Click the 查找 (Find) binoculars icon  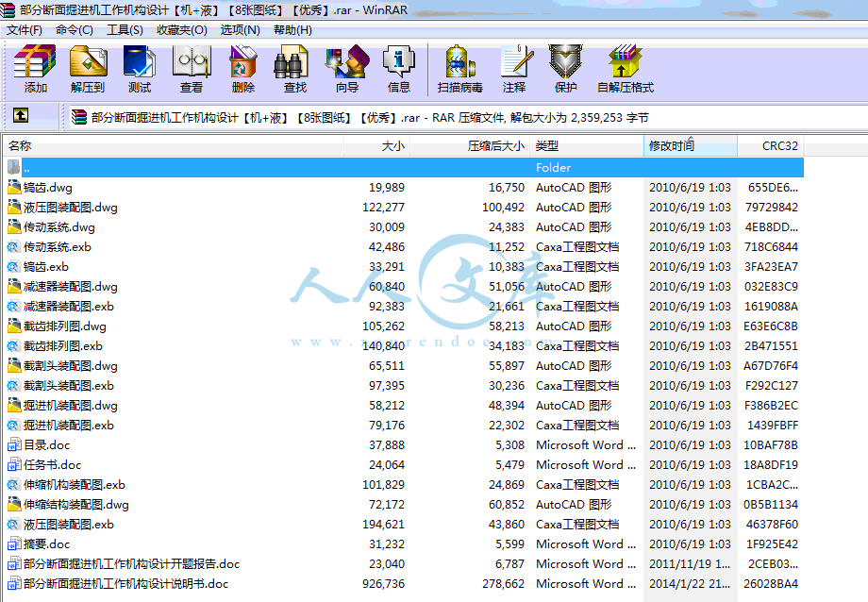(x=292, y=61)
